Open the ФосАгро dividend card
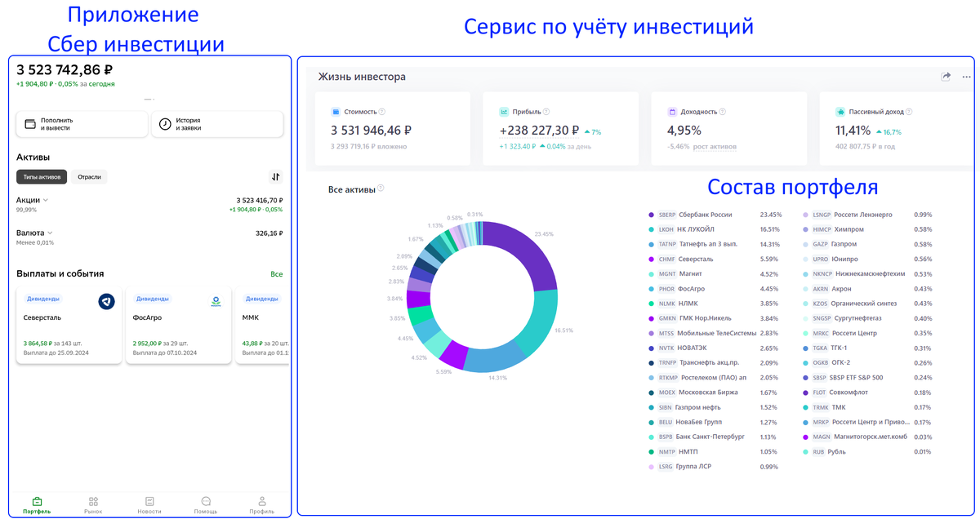This screenshot has width=980, height=519. coord(178,326)
